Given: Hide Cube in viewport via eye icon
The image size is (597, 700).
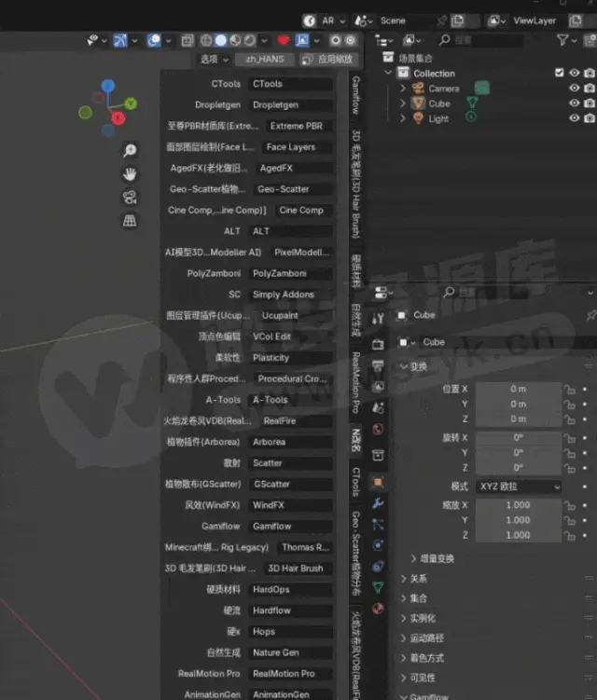Looking at the screenshot, I should click(575, 103).
